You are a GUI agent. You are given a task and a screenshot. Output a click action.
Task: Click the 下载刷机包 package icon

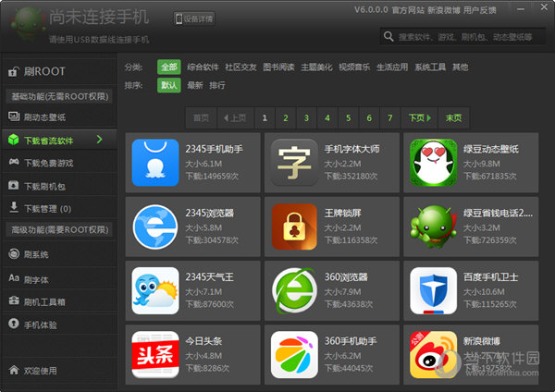(x=14, y=186)
